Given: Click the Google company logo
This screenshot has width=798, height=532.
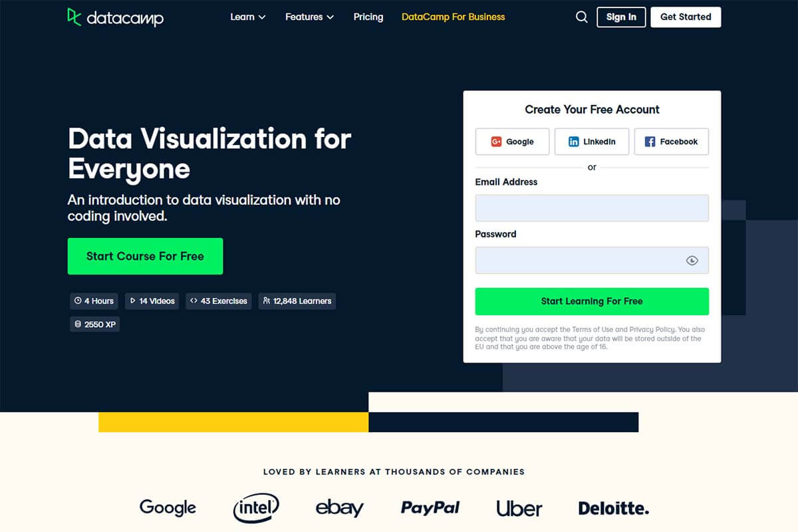Looking at the screenshot, I should point(168,508).
